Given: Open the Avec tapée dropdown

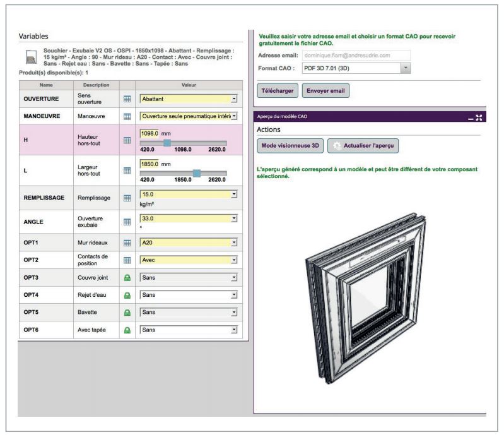Looking at the screenshot, I should (189, 330).
